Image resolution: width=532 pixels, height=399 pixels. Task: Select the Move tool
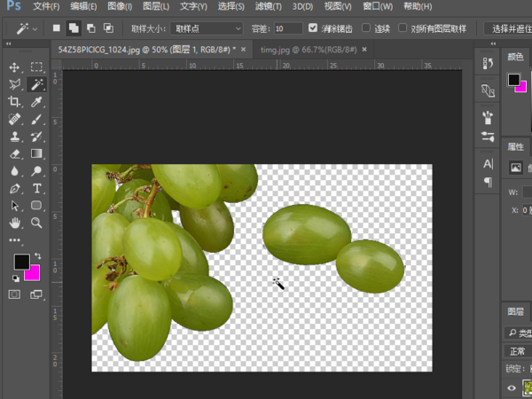14,67
